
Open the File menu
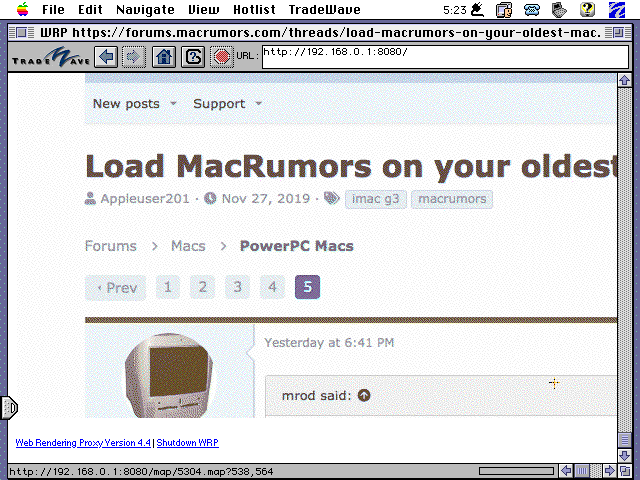pos(53,9)
